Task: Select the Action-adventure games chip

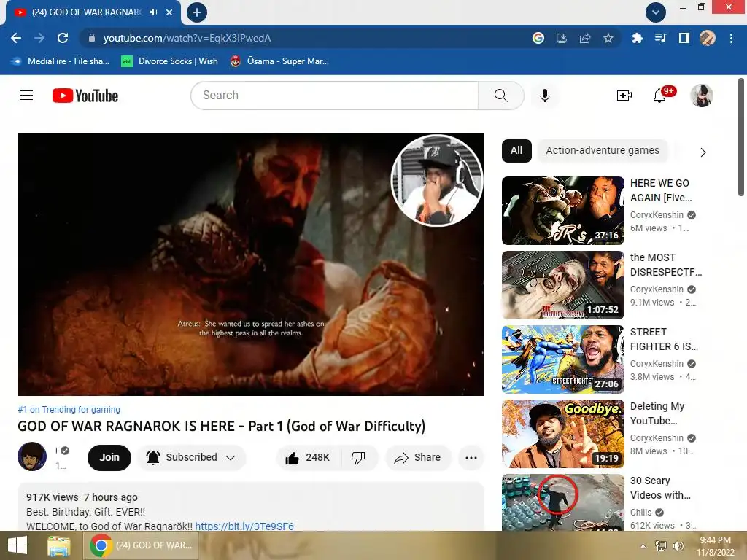Action: (x=603, y=150)
